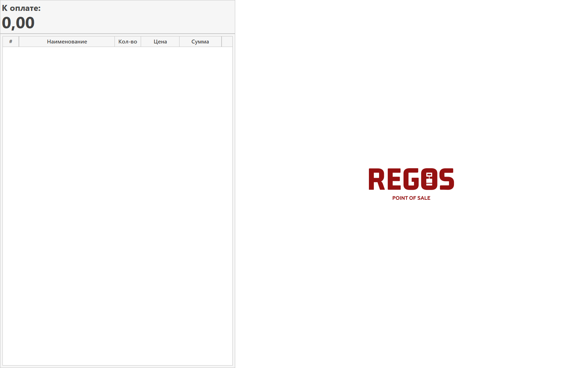Click divider between Наименование and Кол-во headers
This screenshot has width=588, height=368.
point(114,42)
